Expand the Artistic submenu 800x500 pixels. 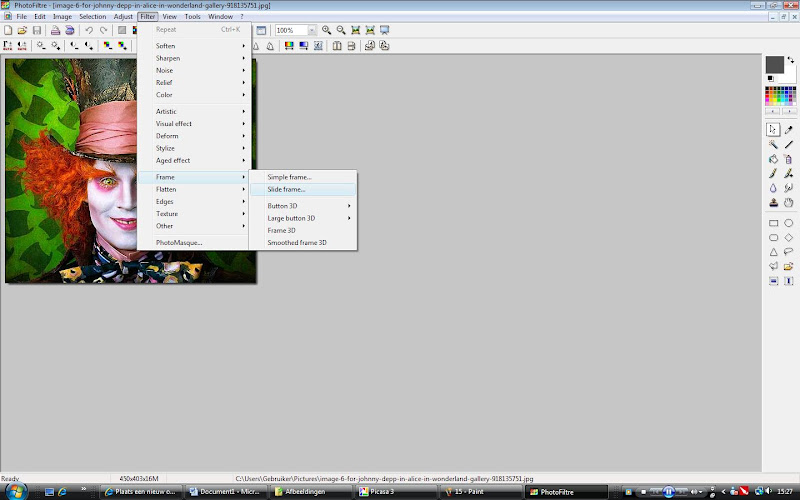(194, 111)
